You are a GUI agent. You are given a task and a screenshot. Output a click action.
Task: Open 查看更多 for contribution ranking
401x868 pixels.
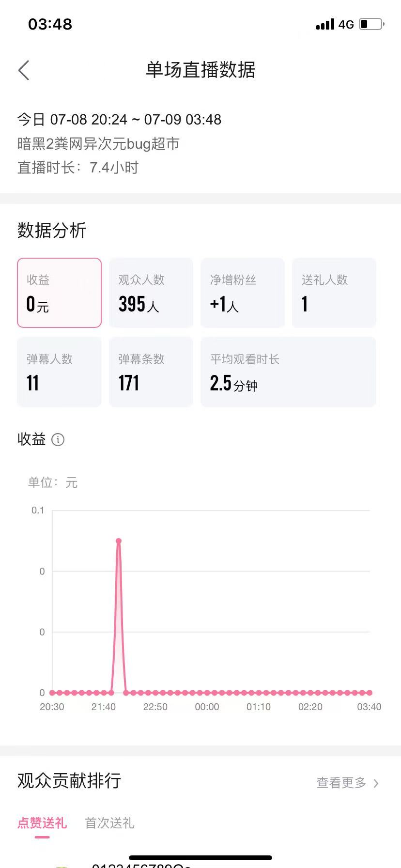click(341, 783)
